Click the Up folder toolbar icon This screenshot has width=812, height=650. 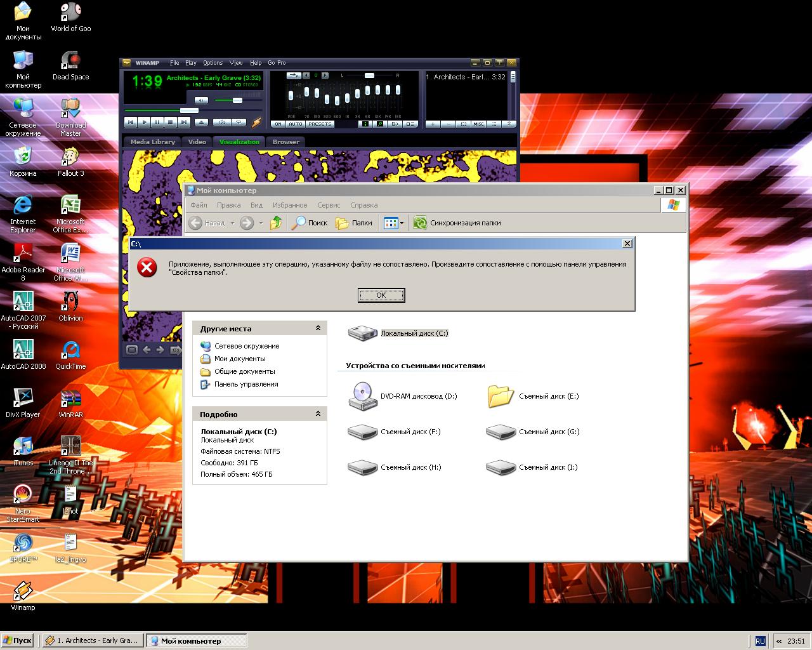coord(276,223)
